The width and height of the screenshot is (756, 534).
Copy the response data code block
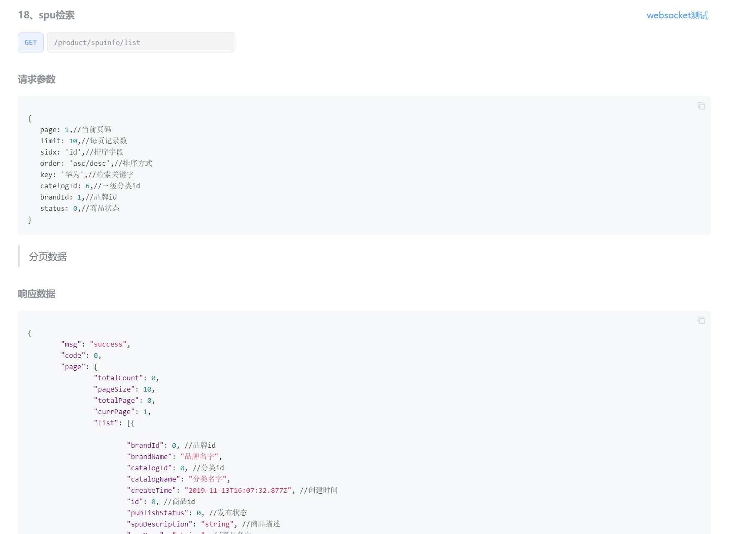701,320
